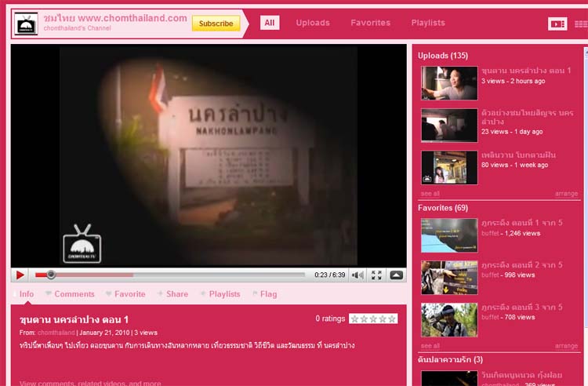588x386 pixels.
Task: Click the main video frame
Action: (209, 155)
